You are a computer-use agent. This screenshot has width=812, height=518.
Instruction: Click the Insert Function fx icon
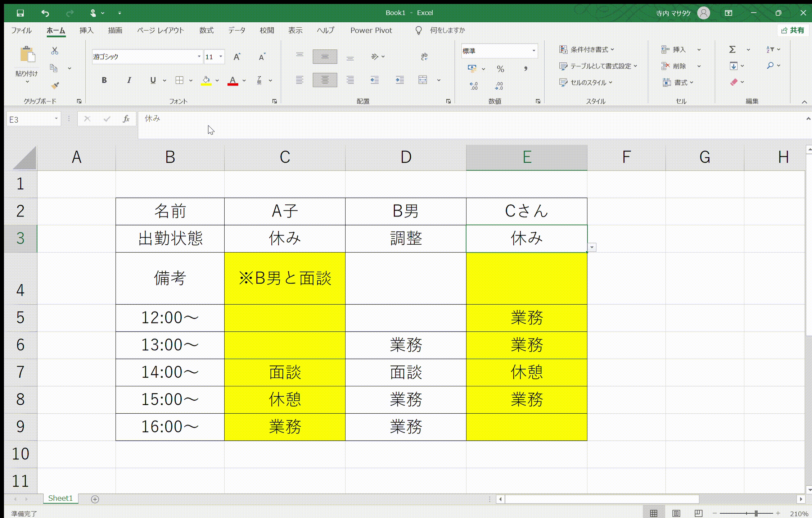point(126,119)
